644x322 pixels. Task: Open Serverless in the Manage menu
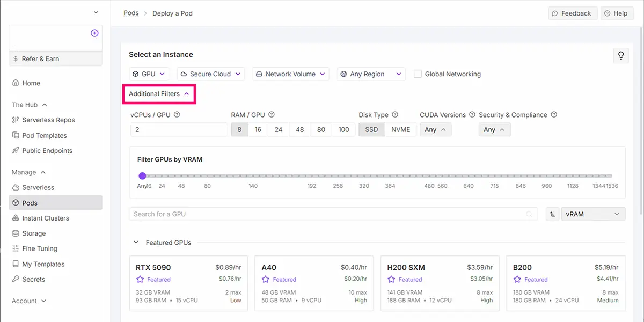pos(38,188)
